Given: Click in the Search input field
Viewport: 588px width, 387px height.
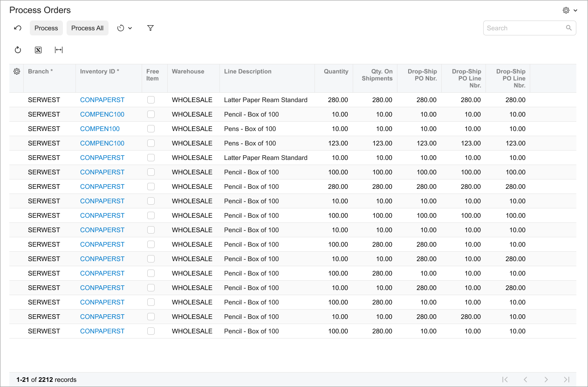Looking at the screenshot, I should (x=524, y=28).
